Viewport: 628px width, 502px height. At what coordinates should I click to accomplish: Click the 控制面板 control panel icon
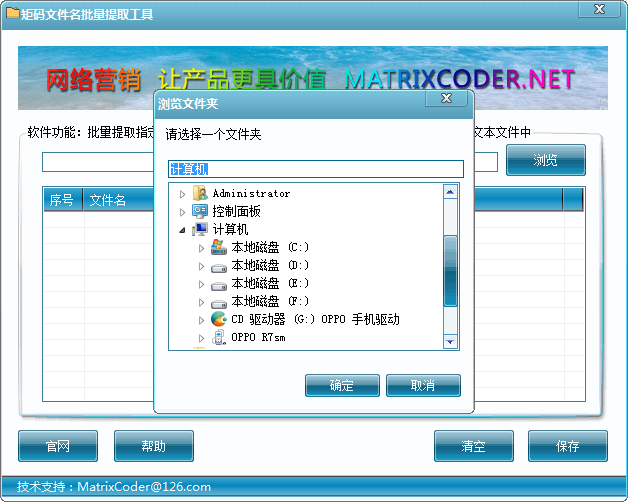pyautogui.click(x=200, y=211)
